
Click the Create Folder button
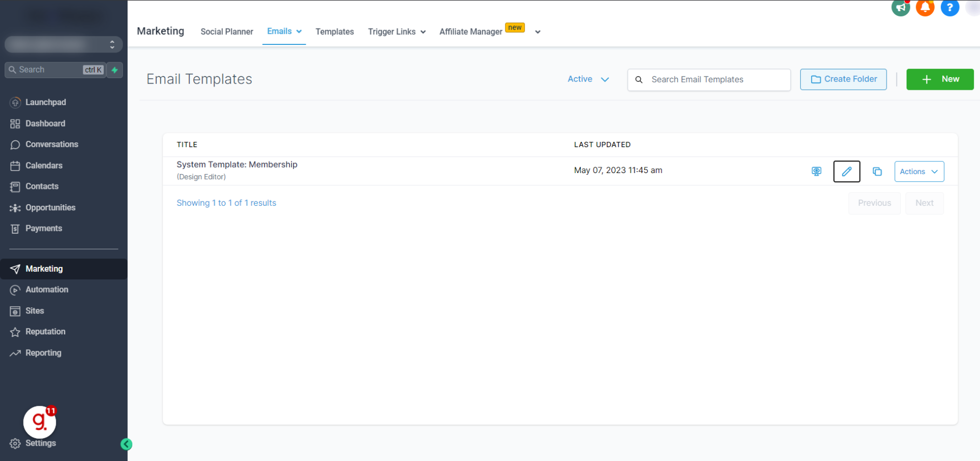point(843,79)
